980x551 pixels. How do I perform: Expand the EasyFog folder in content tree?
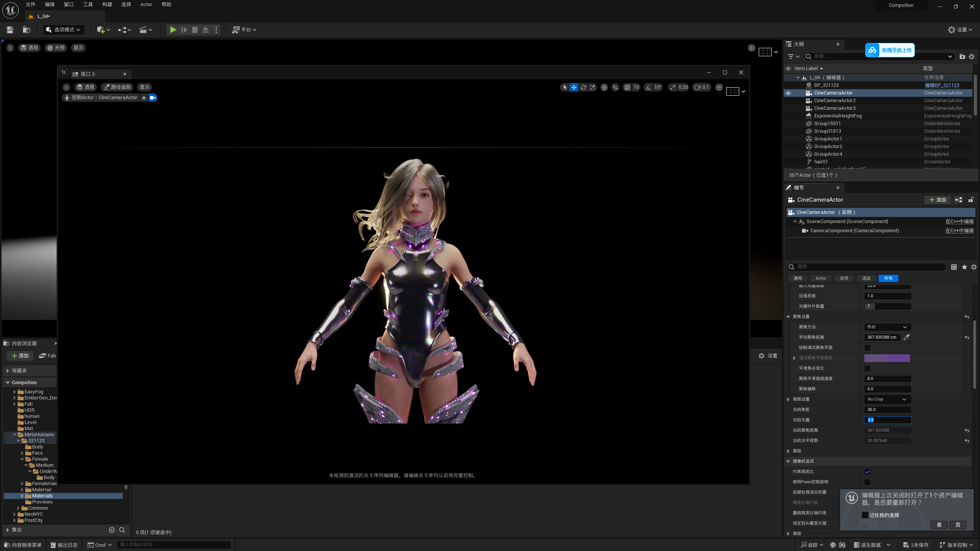15,392
